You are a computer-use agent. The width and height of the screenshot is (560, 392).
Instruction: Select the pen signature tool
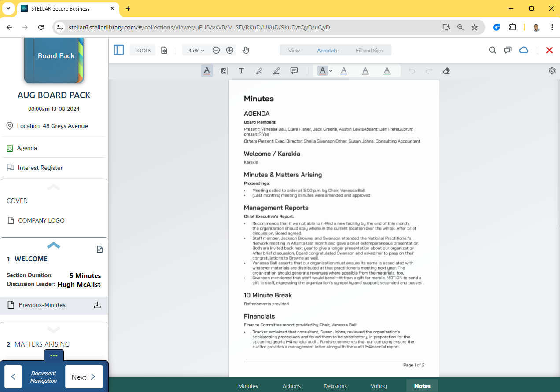point(276,70)
